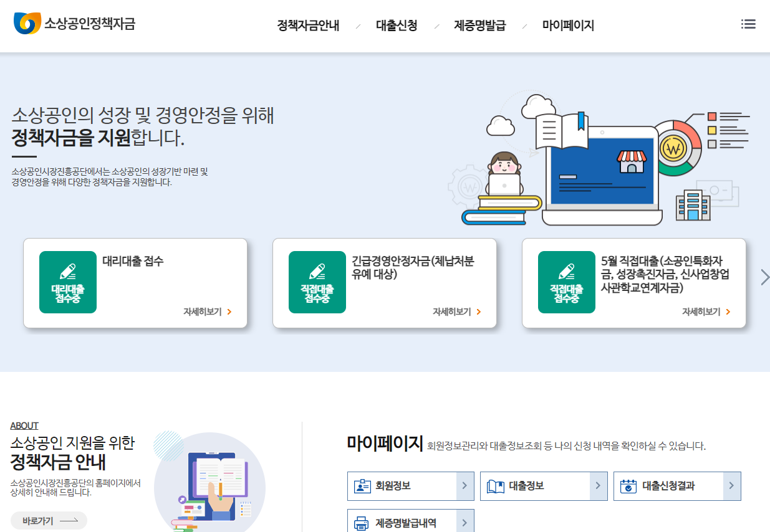Open the 마이페이지 menu
770x532 pixels.
click(x=568, y=26)
